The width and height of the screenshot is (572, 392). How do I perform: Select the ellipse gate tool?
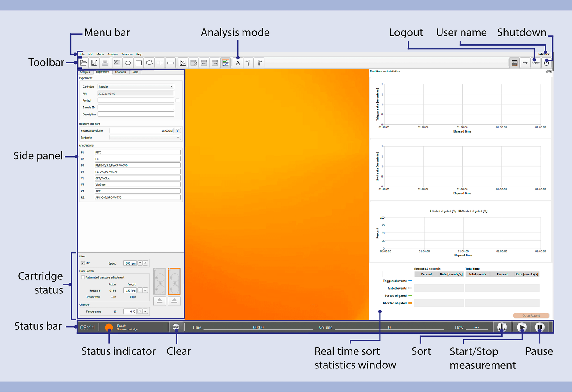pos(128,63)
